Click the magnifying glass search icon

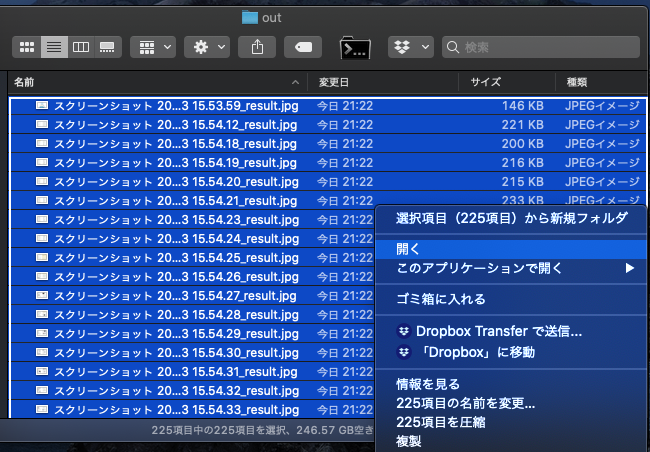453,47
